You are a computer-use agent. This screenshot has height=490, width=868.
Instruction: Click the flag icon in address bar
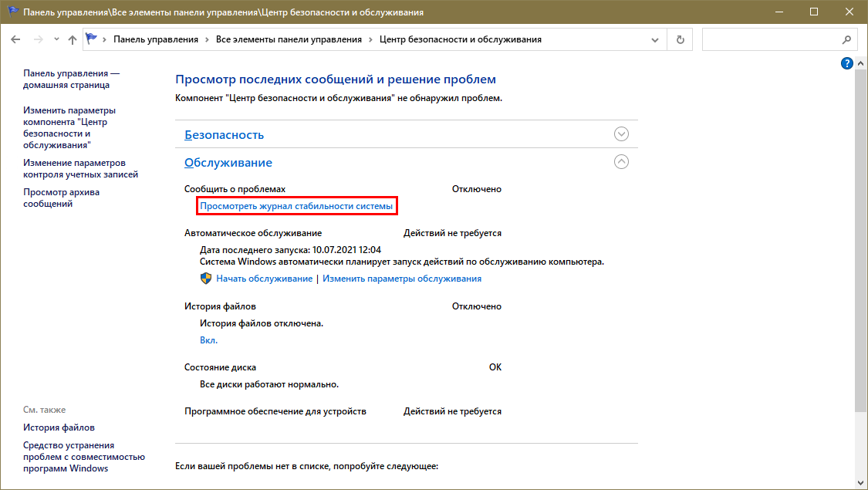click(93, 39)
